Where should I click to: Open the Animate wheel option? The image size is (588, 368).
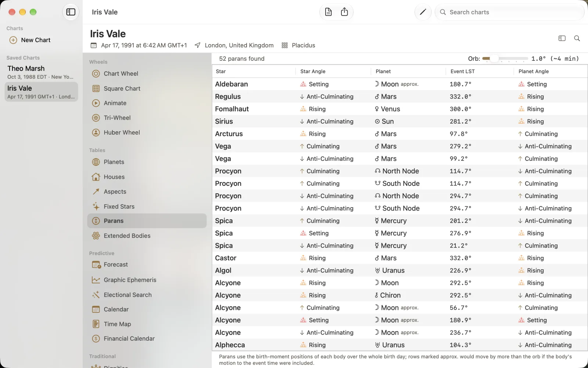coord(147,103)
